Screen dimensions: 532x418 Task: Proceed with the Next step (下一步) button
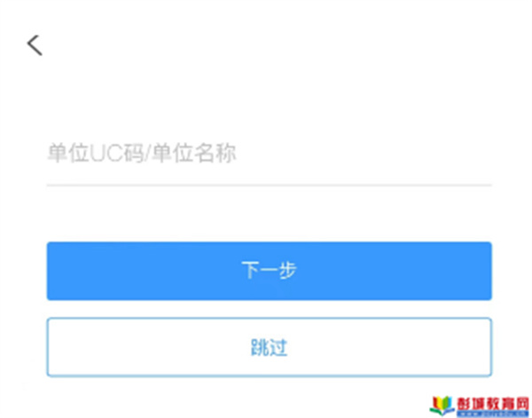coord(269,271)
